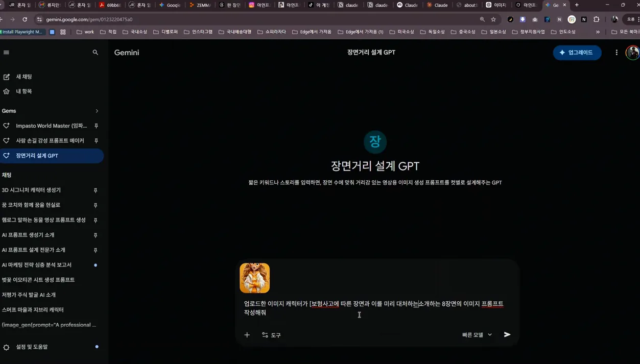Open the 도구 tools menu
The image size is (640, 364).
pyautogui.click(x=271, y=335)
